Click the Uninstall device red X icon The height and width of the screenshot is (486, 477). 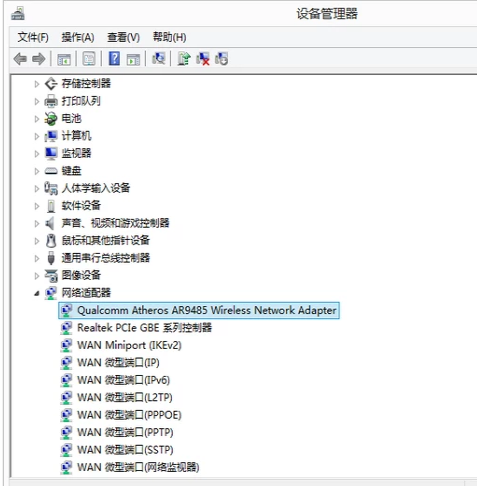pos(203,59)
